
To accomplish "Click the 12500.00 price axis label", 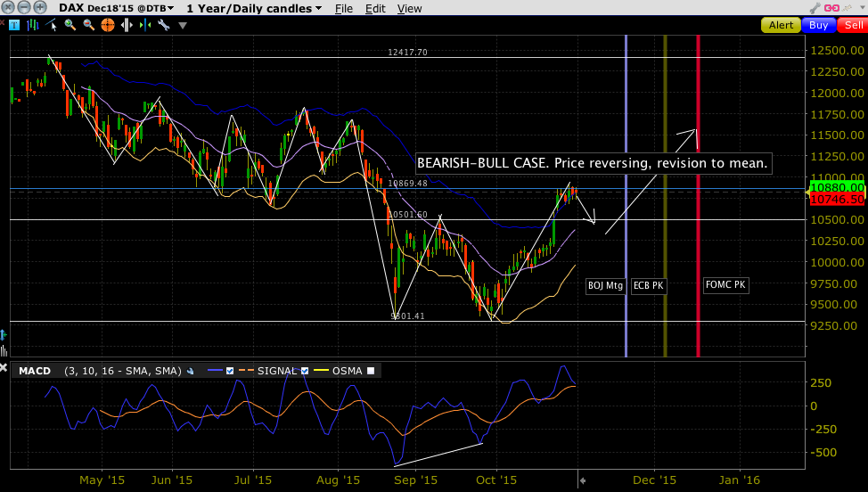I will point(837,51).
